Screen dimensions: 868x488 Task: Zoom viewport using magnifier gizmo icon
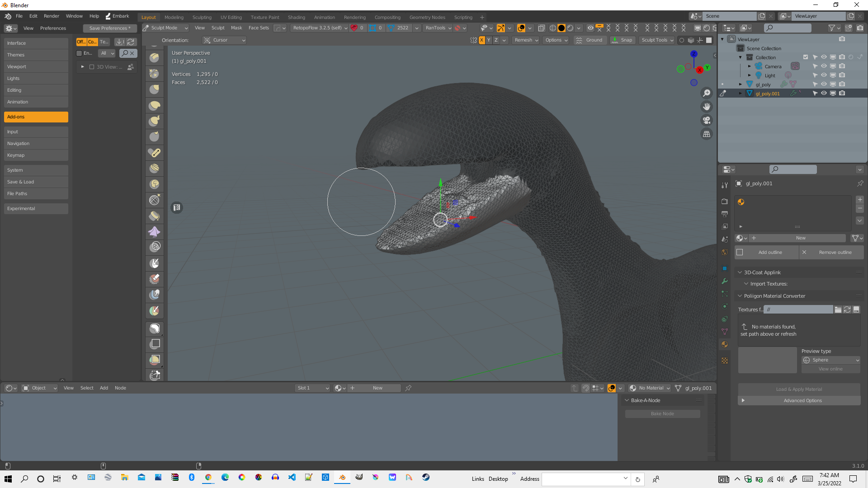[x=707, y=93]
